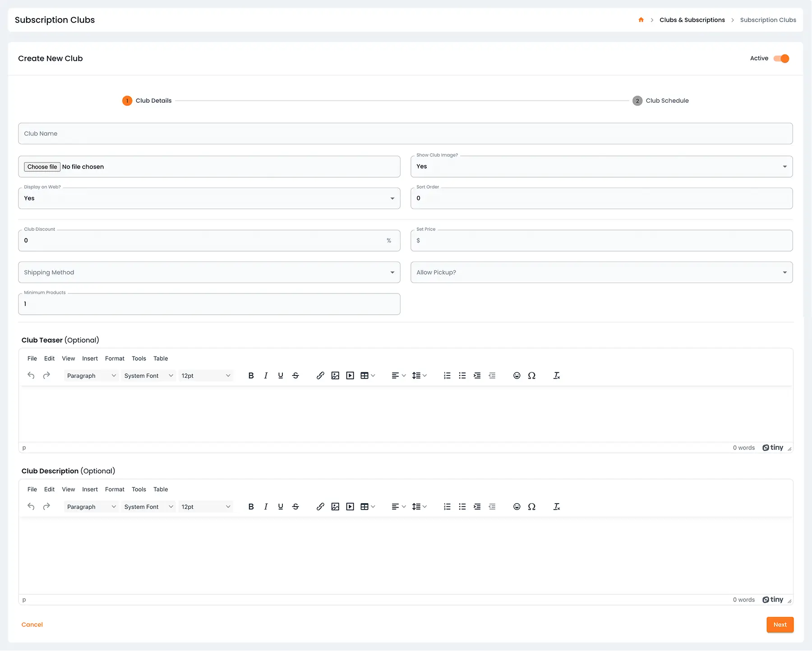Image resolution: width=812 pixels, height=651 pixels.
Task: Open alignment dropdown in Club Teaser editor
Action: click(399, 376)
